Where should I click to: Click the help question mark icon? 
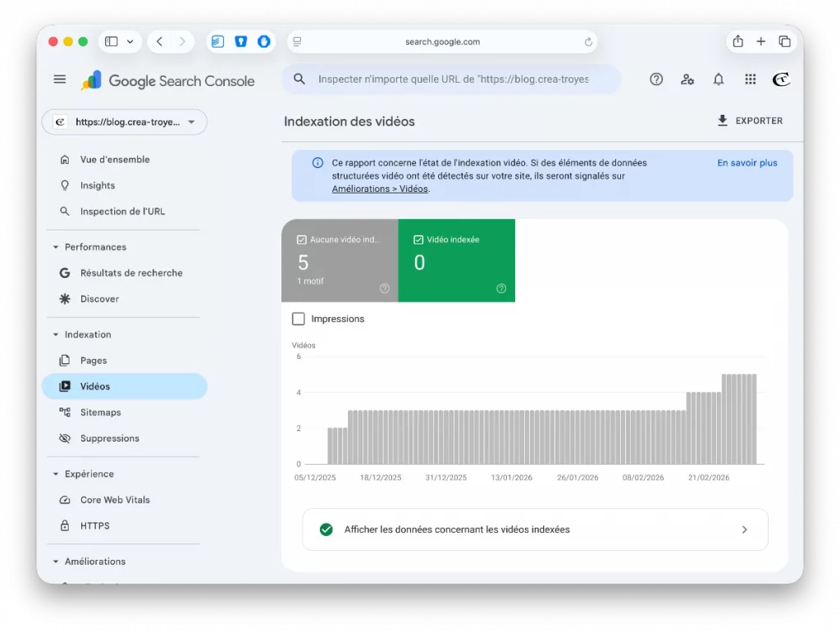[x=656, y=79]
